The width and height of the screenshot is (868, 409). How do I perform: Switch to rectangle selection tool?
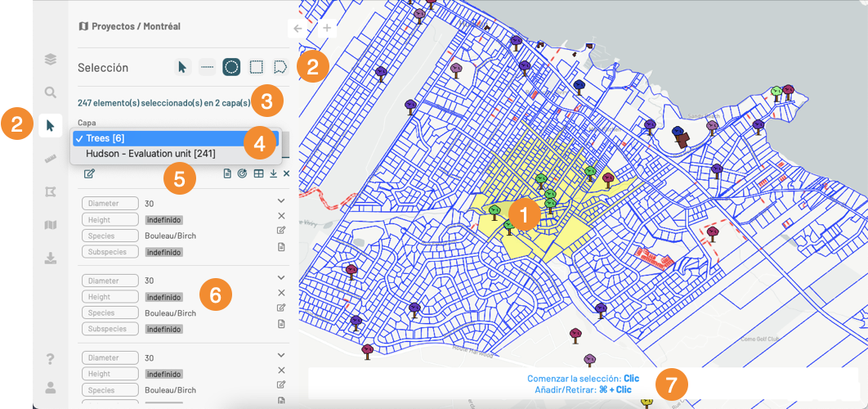(x=256, y=68)
